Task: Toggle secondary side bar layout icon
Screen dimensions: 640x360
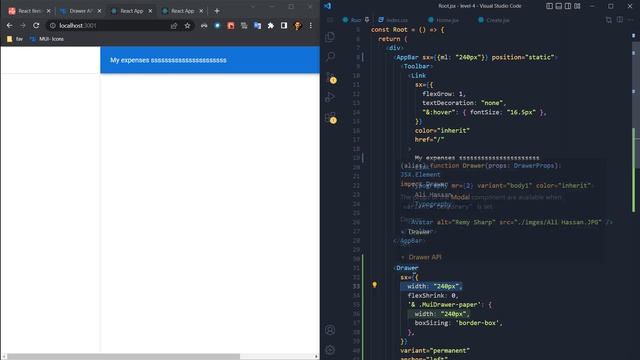Action: [x=568, y=6]
